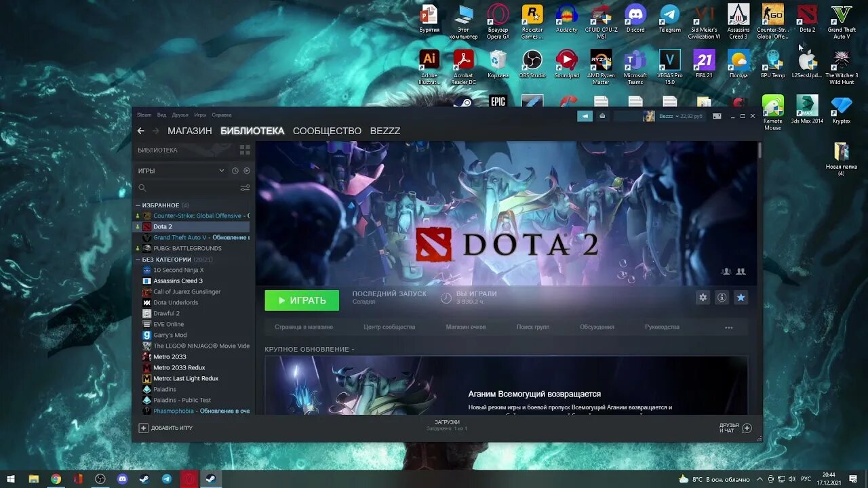Select Counter-Strike: Global Offensive in library
Viewport: 868px width, 488px height.
coord(193,216)
